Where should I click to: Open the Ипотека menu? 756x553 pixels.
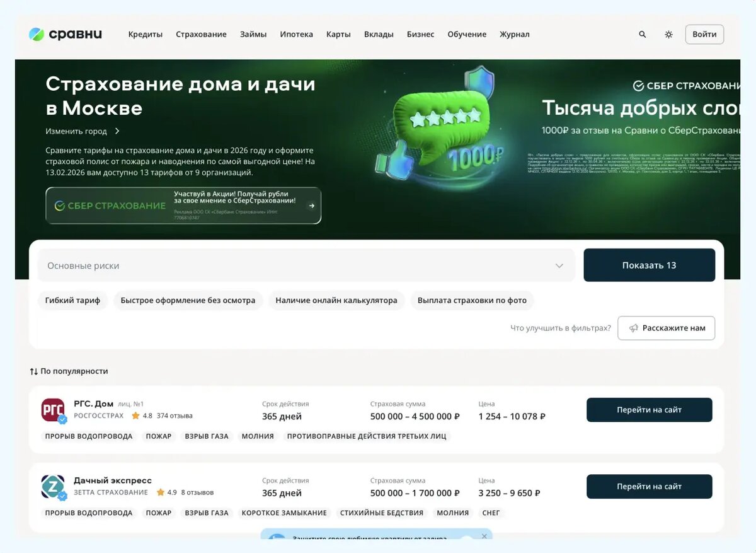(x=297, y=34)
